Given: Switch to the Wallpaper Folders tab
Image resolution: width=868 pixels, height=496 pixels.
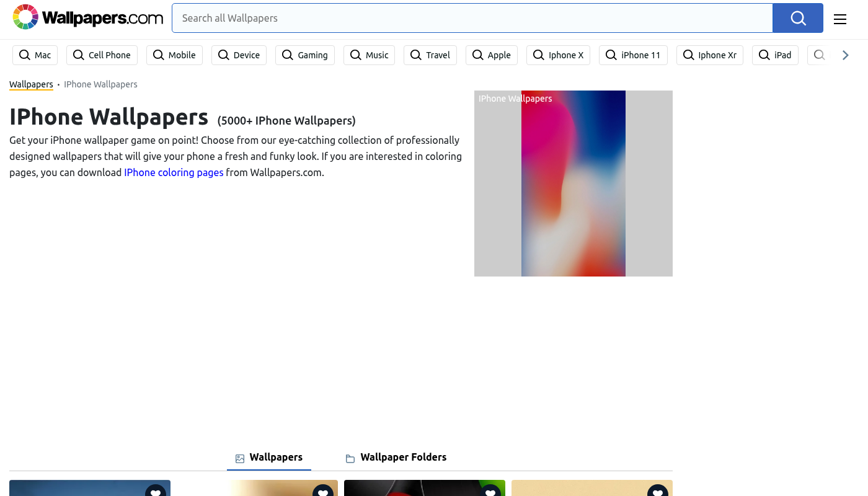Looking at the screenshot, I should [x=396, y=458].
